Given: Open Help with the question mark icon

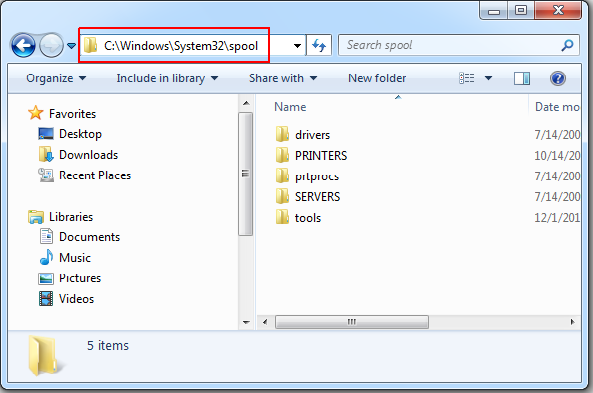Looking at the screenshot, I should point(558,79).
